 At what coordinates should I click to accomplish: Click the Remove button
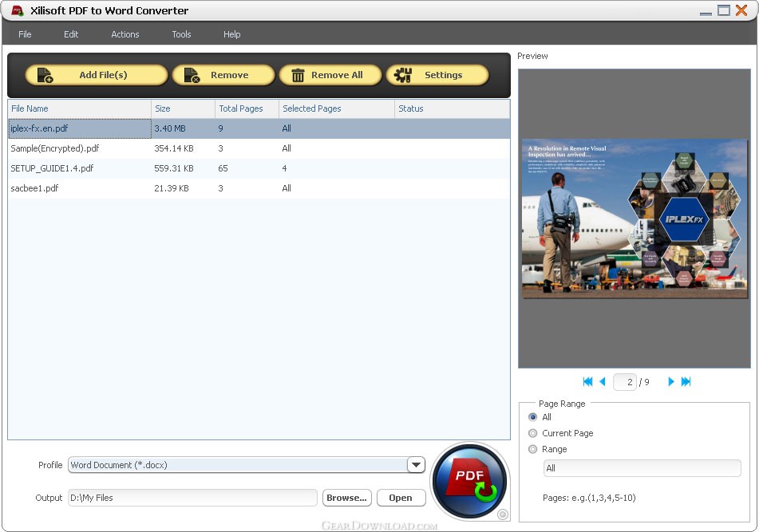pyautogui.click(x=223, y=75)
